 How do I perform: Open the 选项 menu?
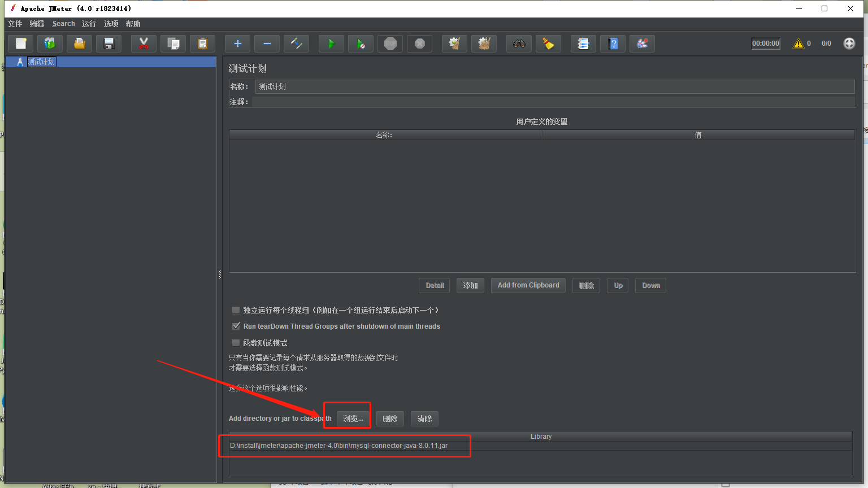click(x=111, y=24)
